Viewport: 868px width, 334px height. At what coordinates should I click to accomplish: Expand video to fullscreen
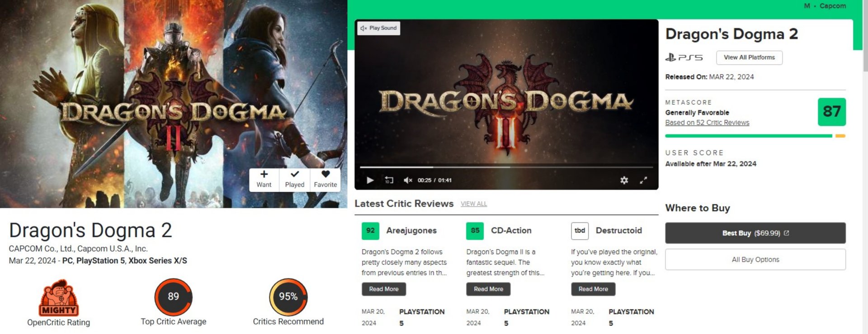pos(643,180)
